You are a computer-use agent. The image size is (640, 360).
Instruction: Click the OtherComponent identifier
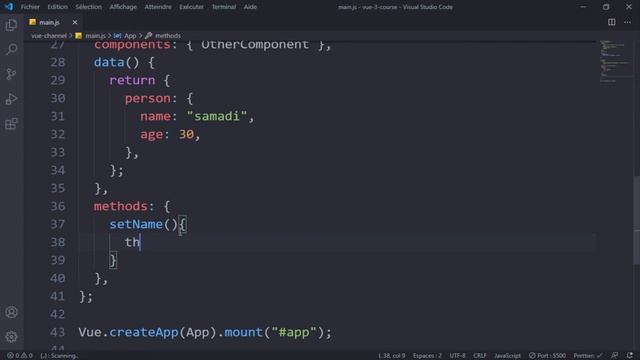pyautogui.click(x=255, y=44)
